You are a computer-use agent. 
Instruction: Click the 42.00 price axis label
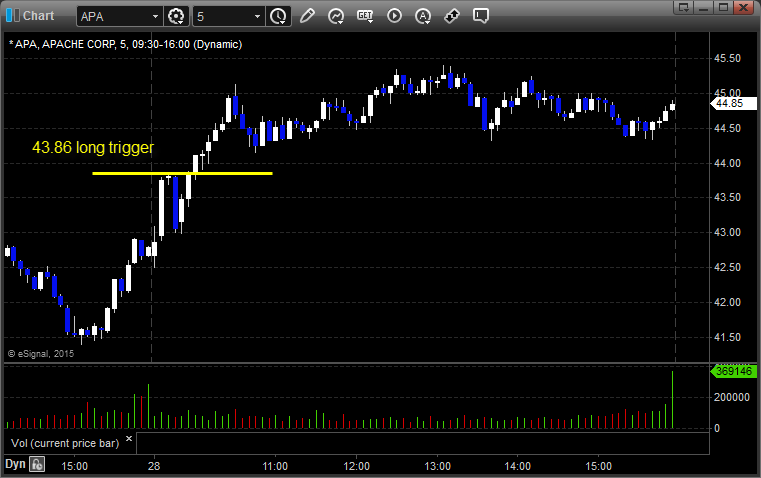[x=728, y=302]
